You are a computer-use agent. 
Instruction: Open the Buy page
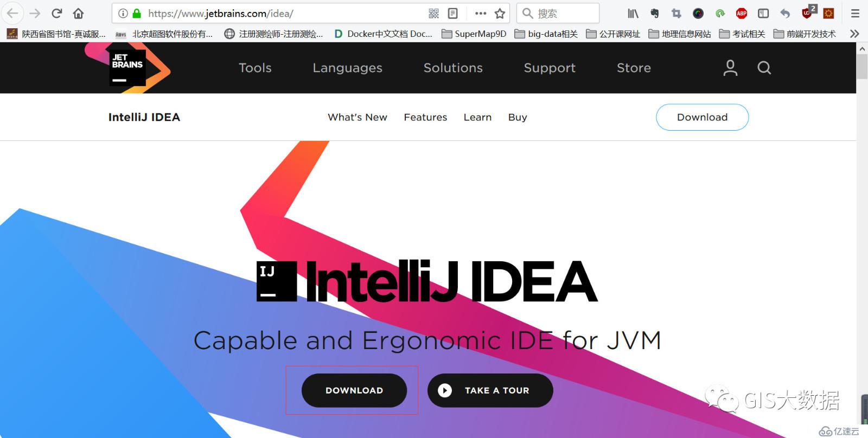pos(518,118)
